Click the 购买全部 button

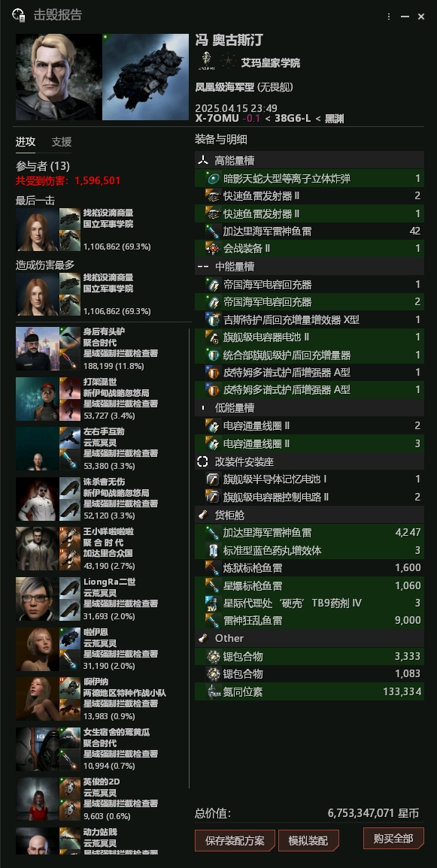394,838
